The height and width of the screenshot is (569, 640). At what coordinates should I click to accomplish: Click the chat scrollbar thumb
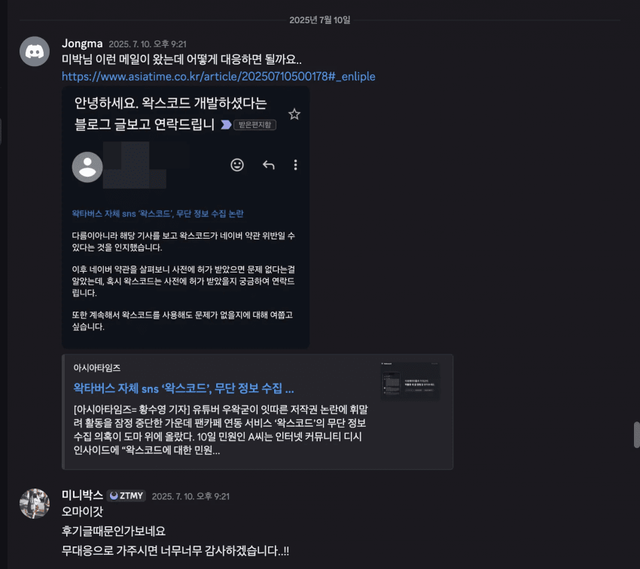pos(636,435)
